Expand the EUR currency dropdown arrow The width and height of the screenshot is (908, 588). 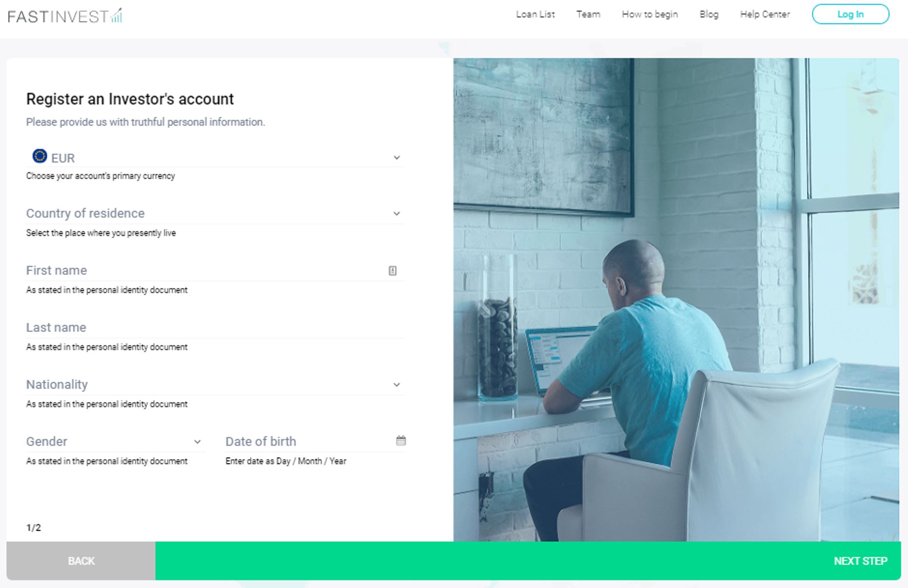(397, 158)
